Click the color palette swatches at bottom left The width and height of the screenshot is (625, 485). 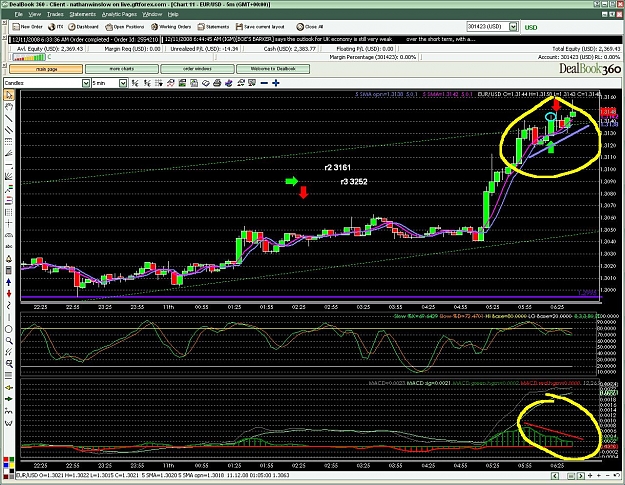click(9, 467)
